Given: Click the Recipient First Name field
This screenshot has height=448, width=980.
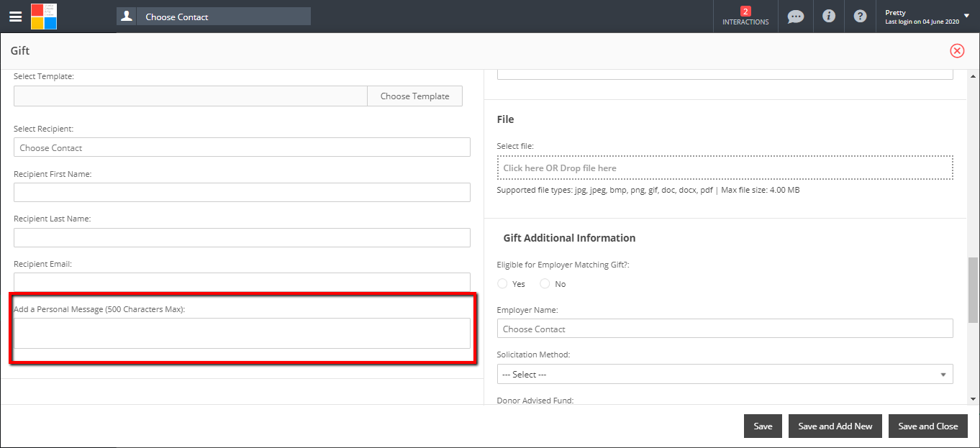Looking at the screenshot, I should tap(242, 192).
